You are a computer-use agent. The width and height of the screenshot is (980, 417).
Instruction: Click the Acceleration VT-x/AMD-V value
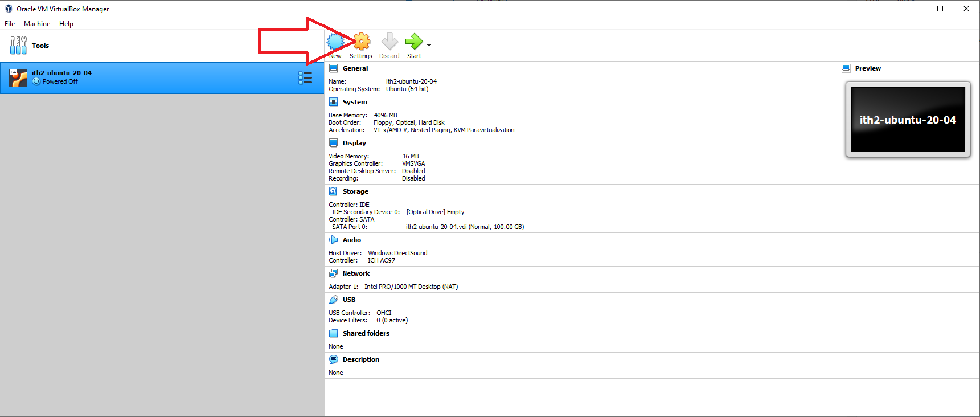click(444, 130)
